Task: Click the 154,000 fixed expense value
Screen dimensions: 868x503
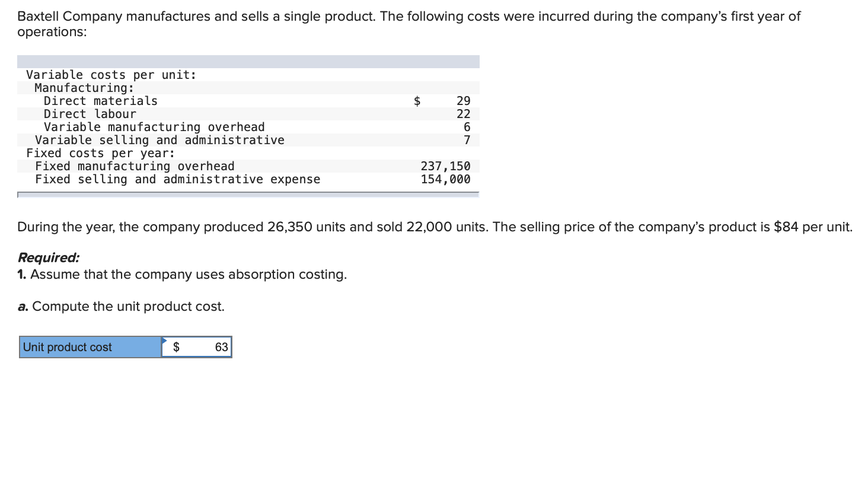Action: (445, 179)
